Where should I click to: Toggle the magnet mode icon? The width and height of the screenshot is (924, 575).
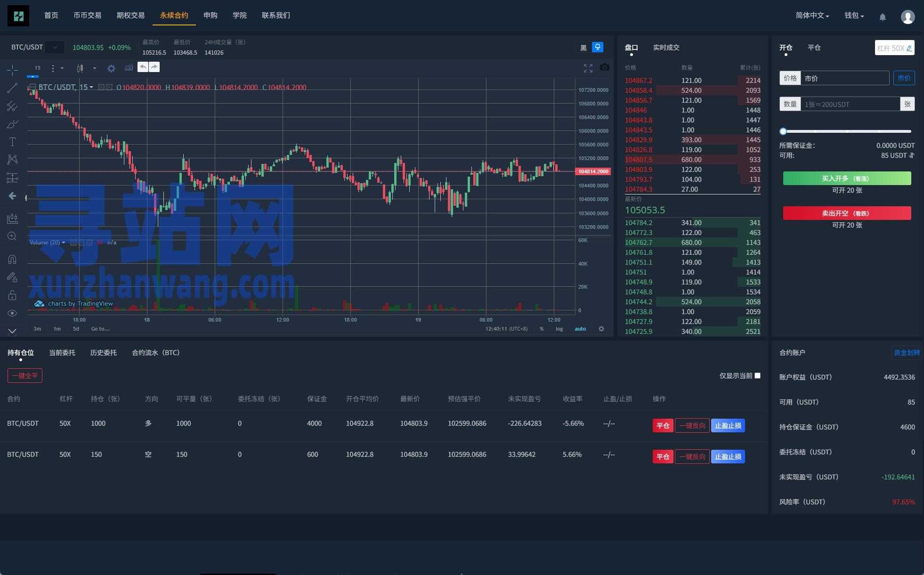[x=12, y=259]
